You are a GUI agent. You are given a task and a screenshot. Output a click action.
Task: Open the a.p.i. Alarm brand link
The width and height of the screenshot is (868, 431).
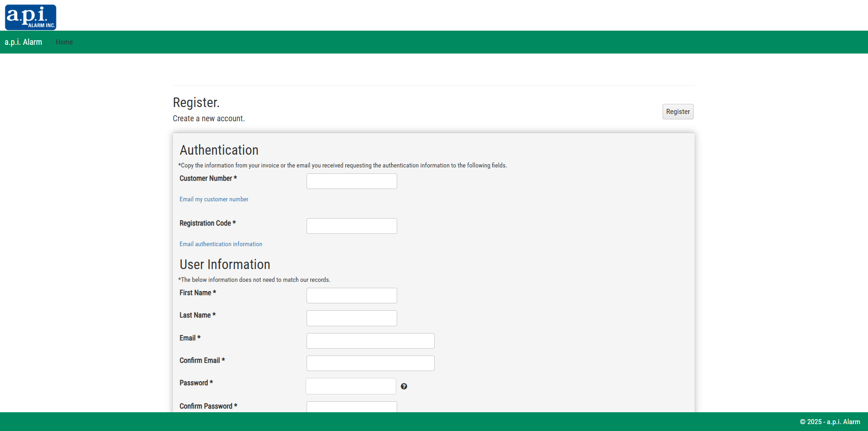coord(23,42)
